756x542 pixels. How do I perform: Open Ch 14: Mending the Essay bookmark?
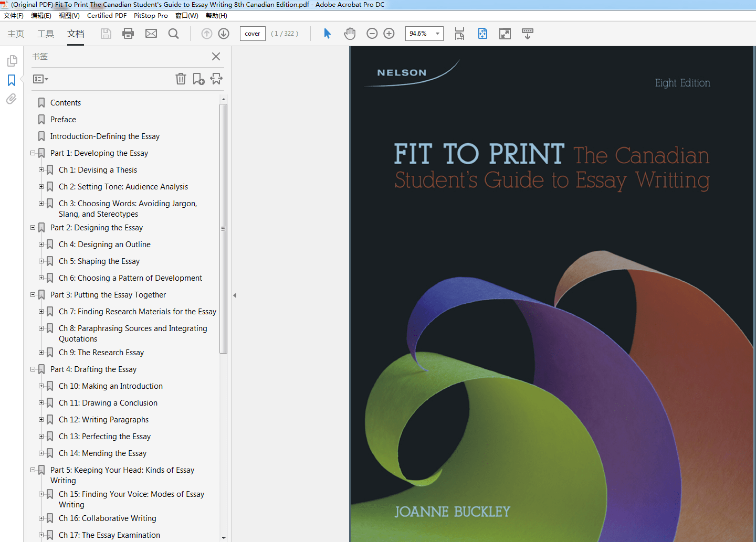(103, 453)
